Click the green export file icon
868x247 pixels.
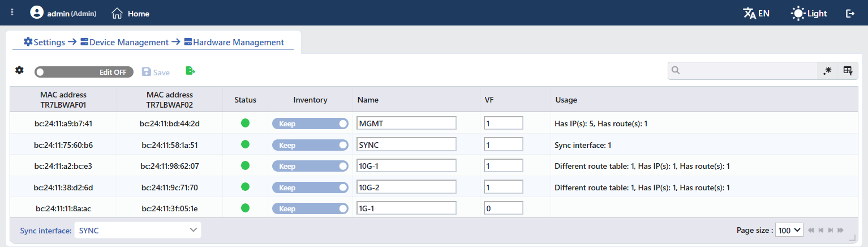pos(190,71)
